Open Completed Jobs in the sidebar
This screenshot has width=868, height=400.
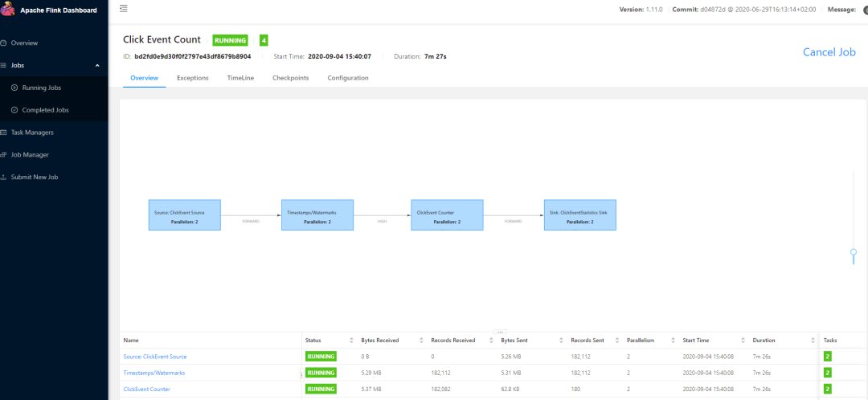(x=45, y=110)
